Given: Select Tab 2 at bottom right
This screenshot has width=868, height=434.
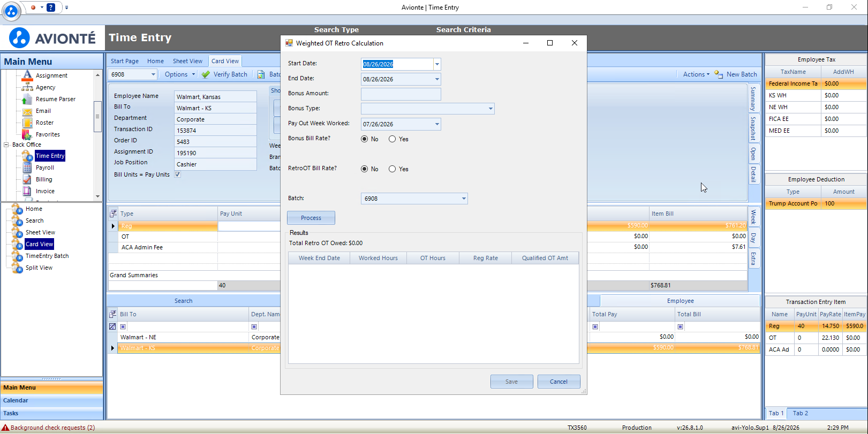Looking at the screenshot, I should [x=800, y=413].
